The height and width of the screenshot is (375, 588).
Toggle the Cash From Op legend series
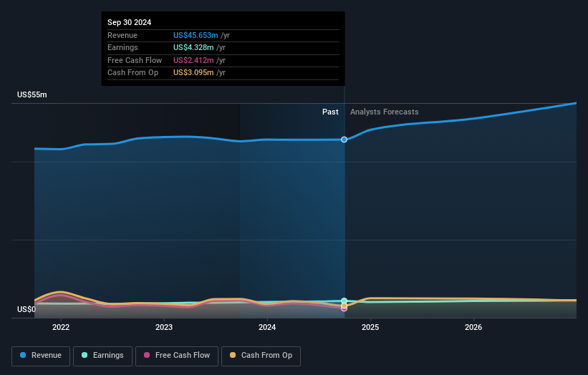[x=261, y=356]
